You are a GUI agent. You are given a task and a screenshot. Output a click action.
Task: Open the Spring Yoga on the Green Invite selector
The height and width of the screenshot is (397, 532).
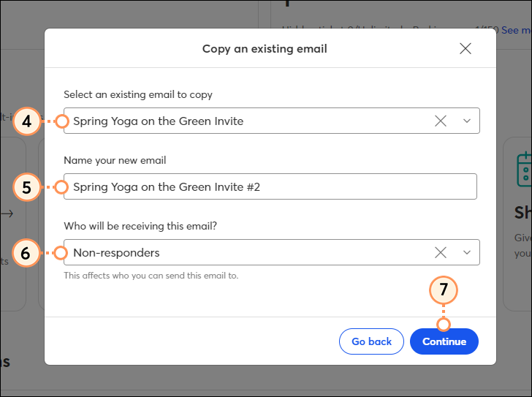click(x=271, y=121)
